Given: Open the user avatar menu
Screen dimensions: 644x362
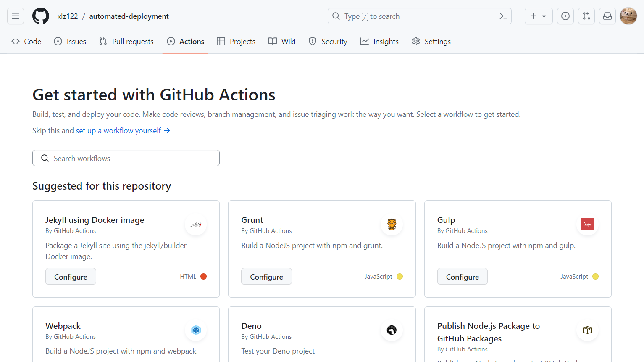Looking at the screenshot, I should [628, 16].
